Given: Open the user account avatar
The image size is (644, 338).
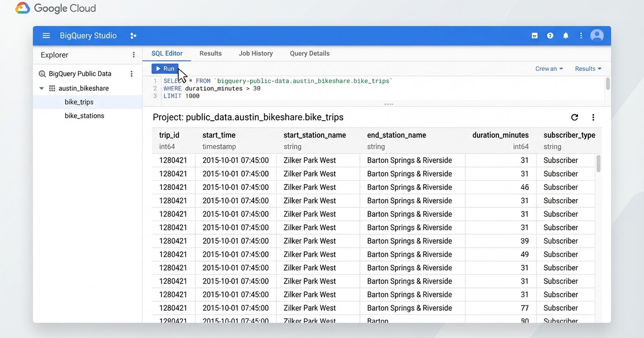Looking at the screenshot, I should pyautogui.click(x=597, y=36).
